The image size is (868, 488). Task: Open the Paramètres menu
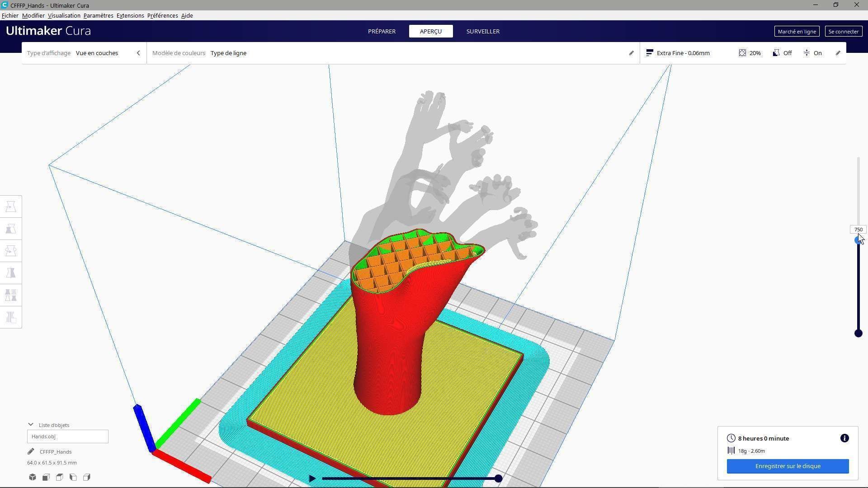point(99,15)
